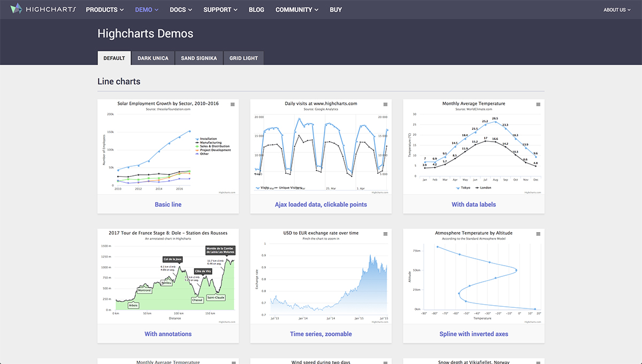The image size is (642, 364).
Task: Switch to the GRID LIGHT theme tab
Action: click(x=244, y=58)
